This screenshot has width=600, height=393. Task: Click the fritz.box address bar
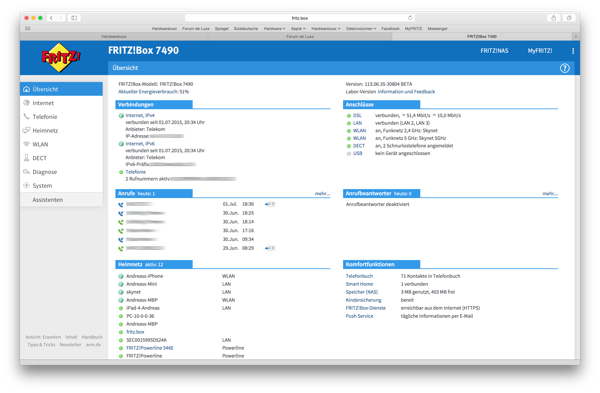click(300, 18)
